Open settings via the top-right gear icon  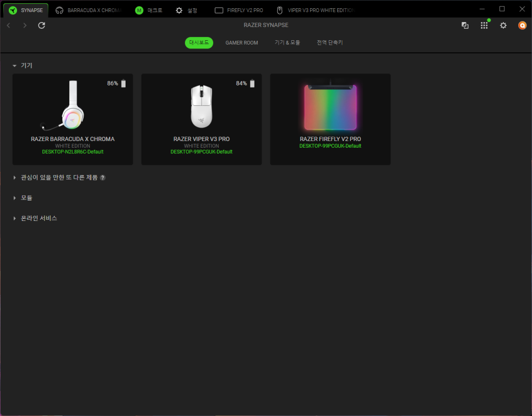(x=503, y=25)
